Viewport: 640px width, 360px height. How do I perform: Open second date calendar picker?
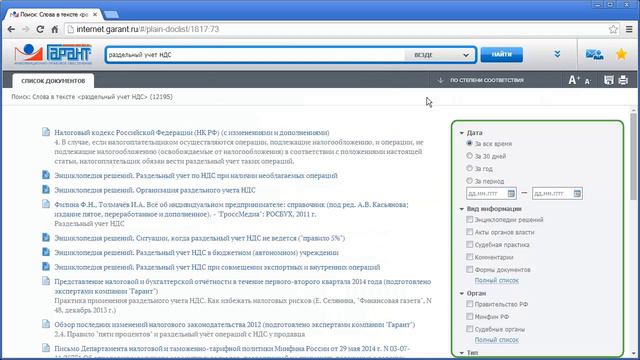[x=577, y=193]
